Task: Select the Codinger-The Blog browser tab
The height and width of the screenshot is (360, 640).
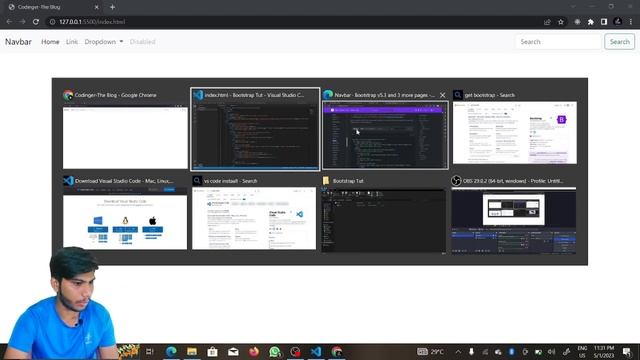Action: tap(53, 7)
